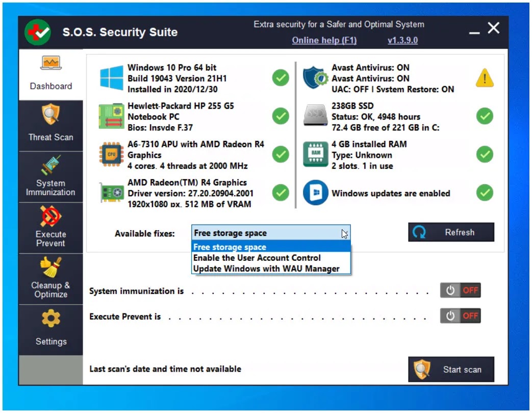
Task: Click 'Driver version: 27.20.20904.2001' text
Action: click(190, 193)
